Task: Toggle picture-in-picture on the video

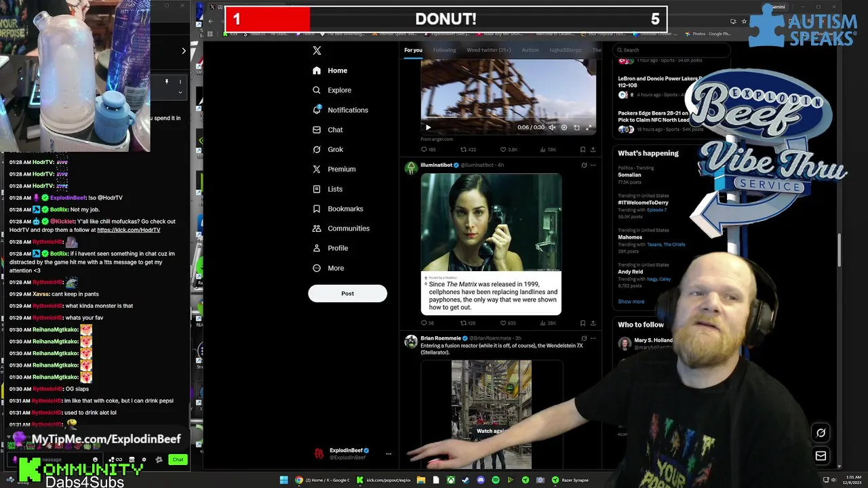Action: point(576,127)
